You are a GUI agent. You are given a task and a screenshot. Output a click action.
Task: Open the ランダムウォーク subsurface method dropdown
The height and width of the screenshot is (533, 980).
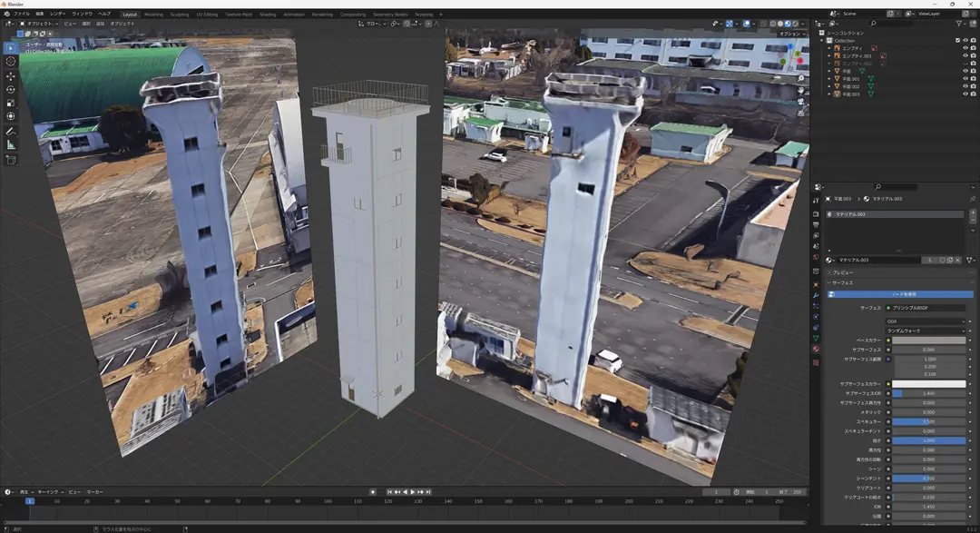click(926, 331)
